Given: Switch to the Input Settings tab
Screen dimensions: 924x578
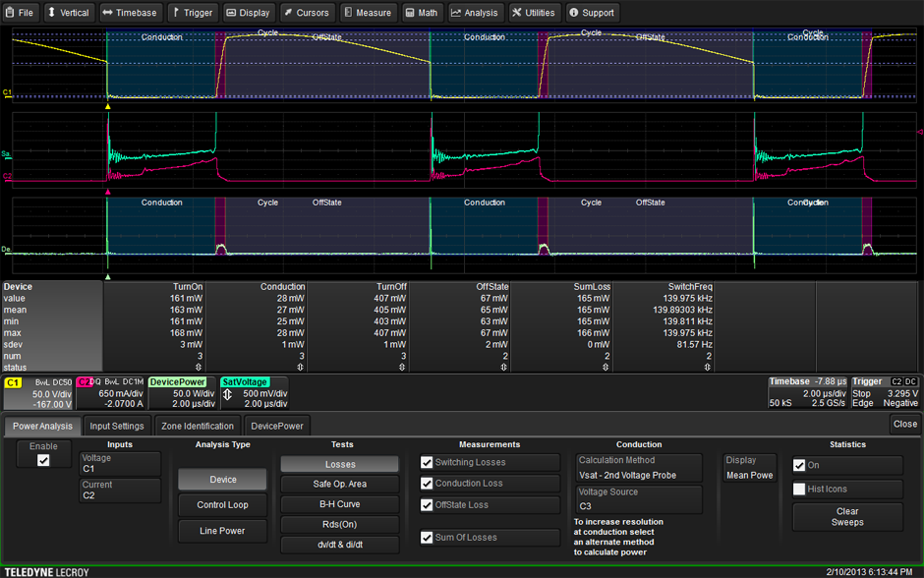Looking at the screenshot, I should pyautogui.click(x=117, y=426).
